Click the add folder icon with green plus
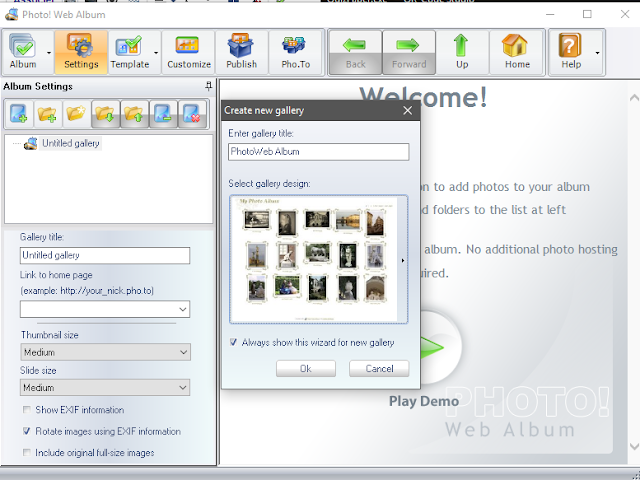 pyautogui.click(x=47, y=114)
